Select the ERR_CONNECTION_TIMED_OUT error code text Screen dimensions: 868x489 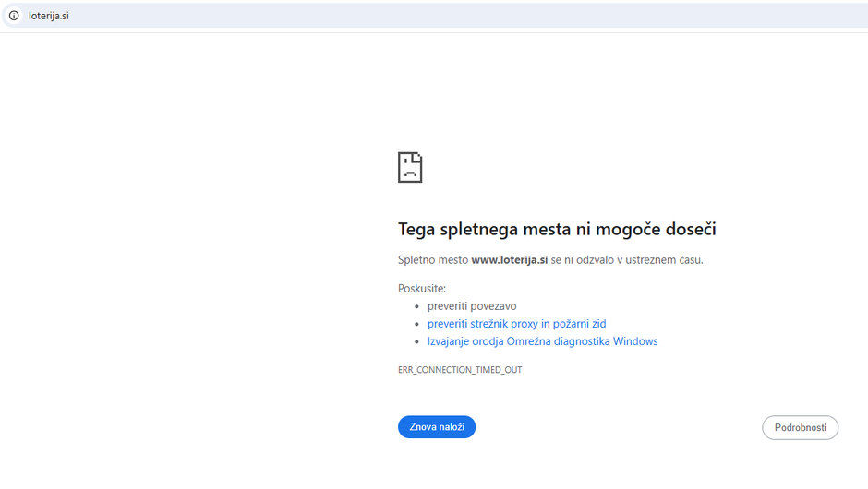tap(460, 369)
